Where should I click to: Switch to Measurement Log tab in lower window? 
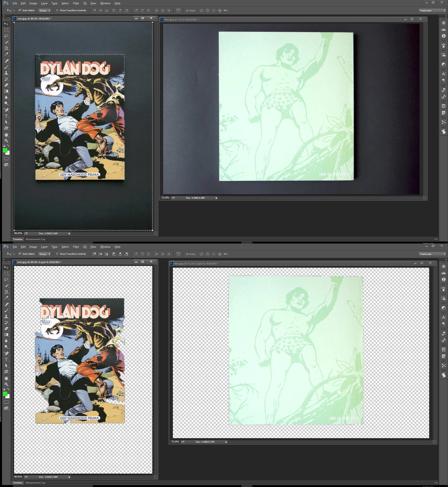click(x=35, y=483)
